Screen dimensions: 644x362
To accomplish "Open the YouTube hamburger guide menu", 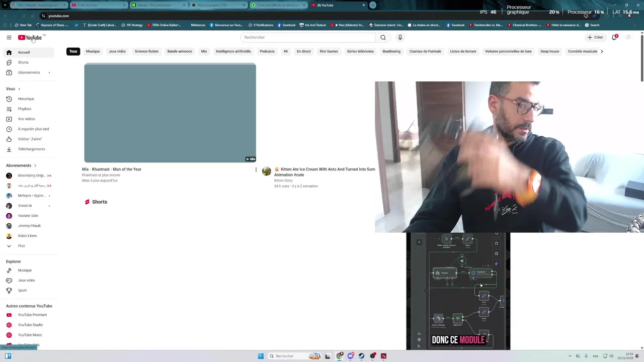I will [x=9, y=38].
